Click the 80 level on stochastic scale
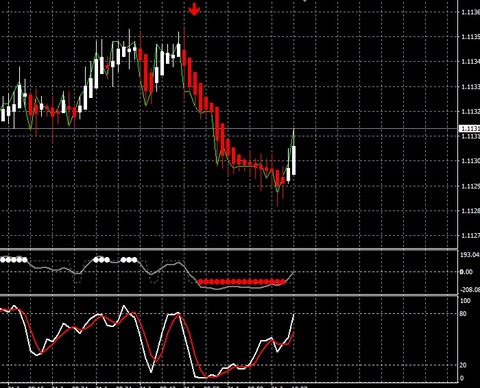Image resolution: width=480 pixels, height=388 pixels. click(x=463, y=314)
